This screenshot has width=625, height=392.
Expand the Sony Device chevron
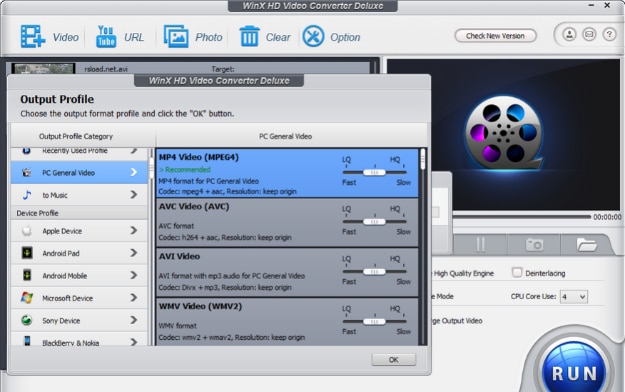point(134,320)
